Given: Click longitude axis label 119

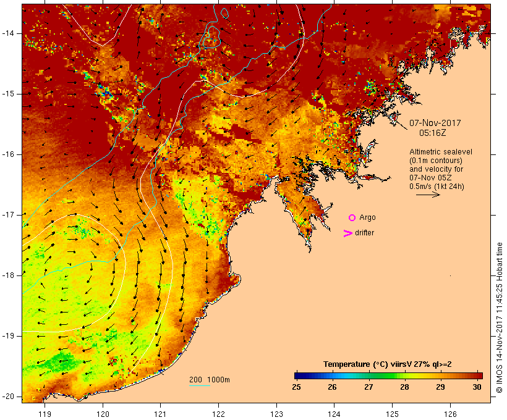Looking at the screenshot, I should click(45, 414).
